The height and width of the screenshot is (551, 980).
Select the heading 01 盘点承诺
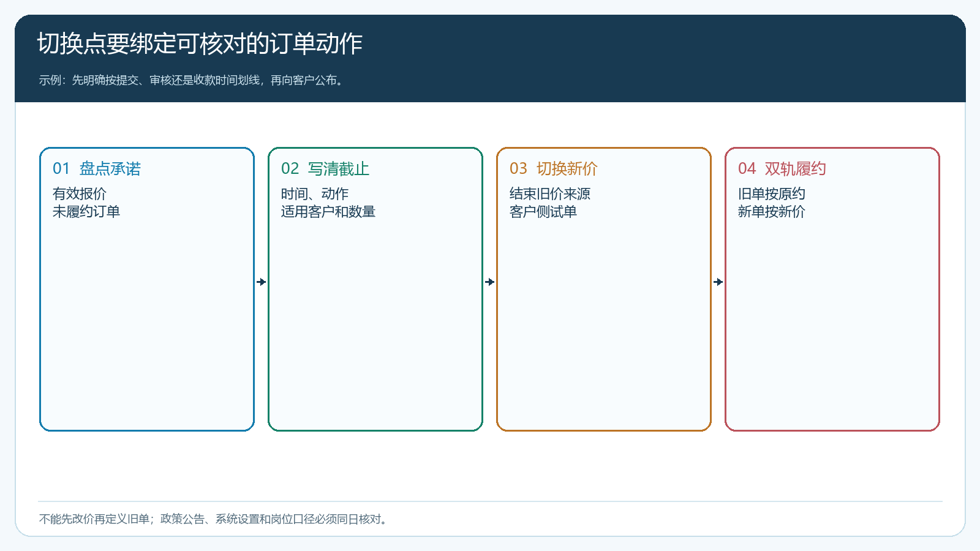tap(97, 169)
